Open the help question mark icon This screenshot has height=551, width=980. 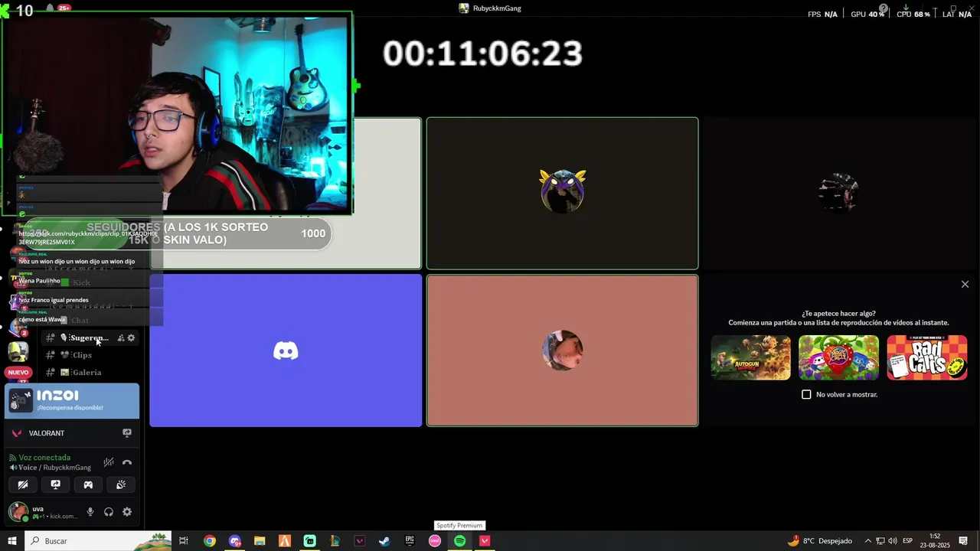pos(884,9)
